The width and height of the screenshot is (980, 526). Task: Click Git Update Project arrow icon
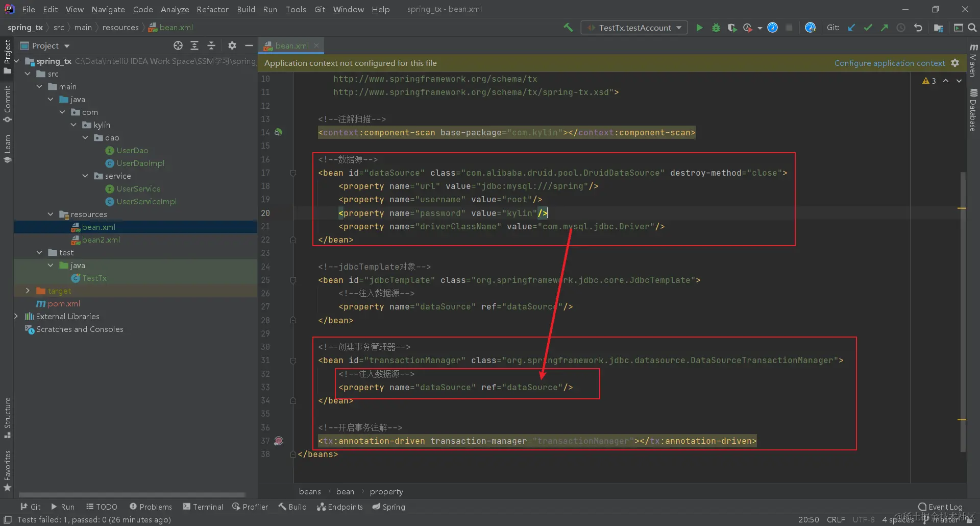click(851, 28)
